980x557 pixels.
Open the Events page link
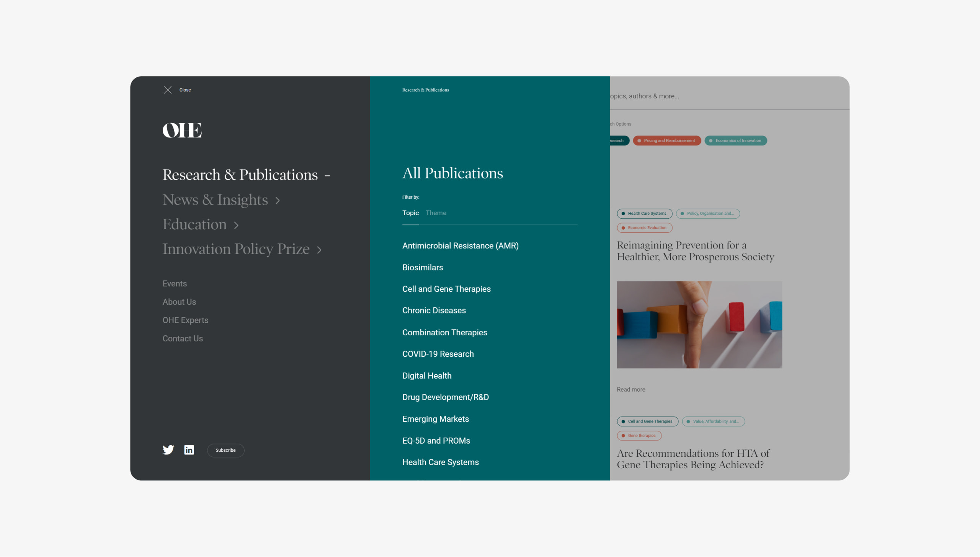[x=175, y=284]
